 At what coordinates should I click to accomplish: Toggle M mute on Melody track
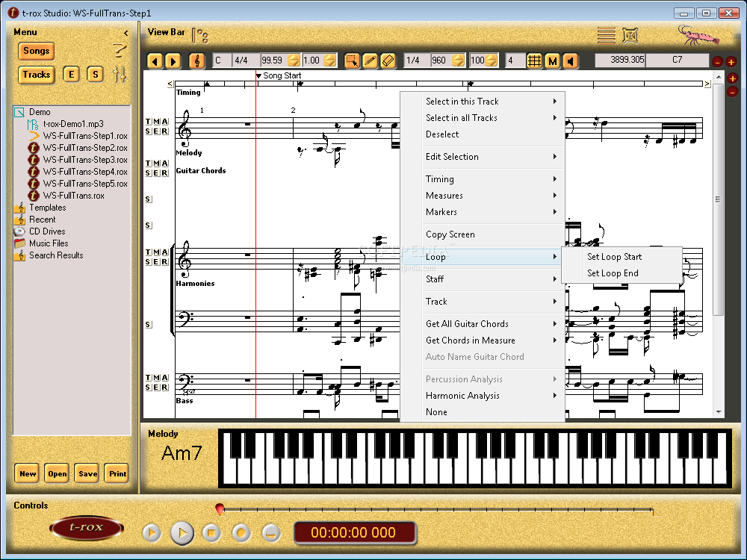156,122
